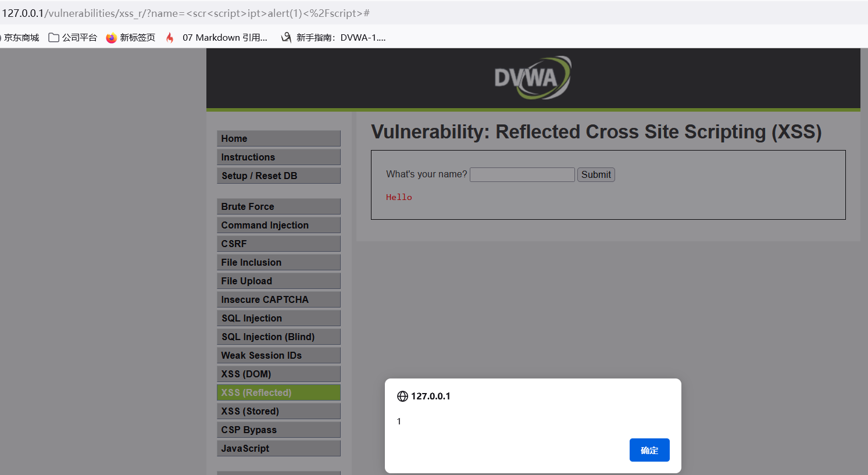868x475 pixels.
Task: Click the 127.0.0.1 title in alert dialog
Action: pyautogui.click(x=431, y=397)
